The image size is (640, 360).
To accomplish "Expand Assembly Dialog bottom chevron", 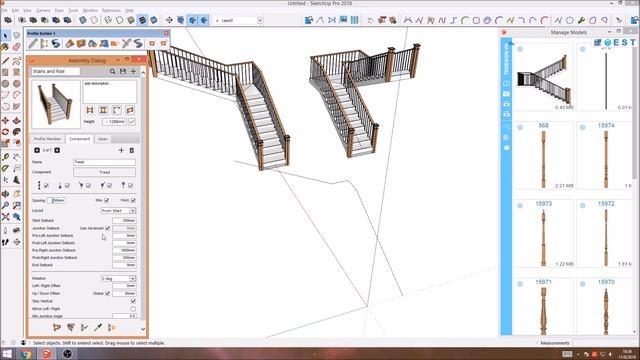I will [x=143, y=329].
